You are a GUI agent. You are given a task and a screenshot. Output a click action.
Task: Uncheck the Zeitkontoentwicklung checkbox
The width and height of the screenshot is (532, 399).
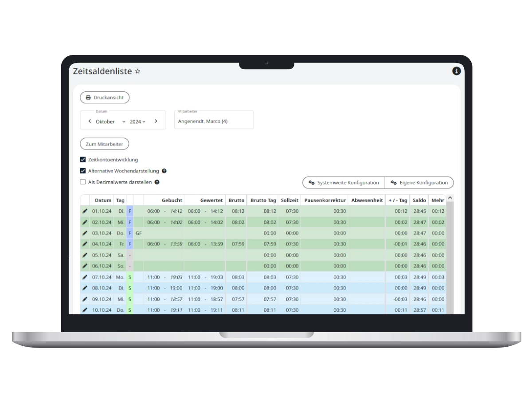pyautogui.click(x=83, y=160)
